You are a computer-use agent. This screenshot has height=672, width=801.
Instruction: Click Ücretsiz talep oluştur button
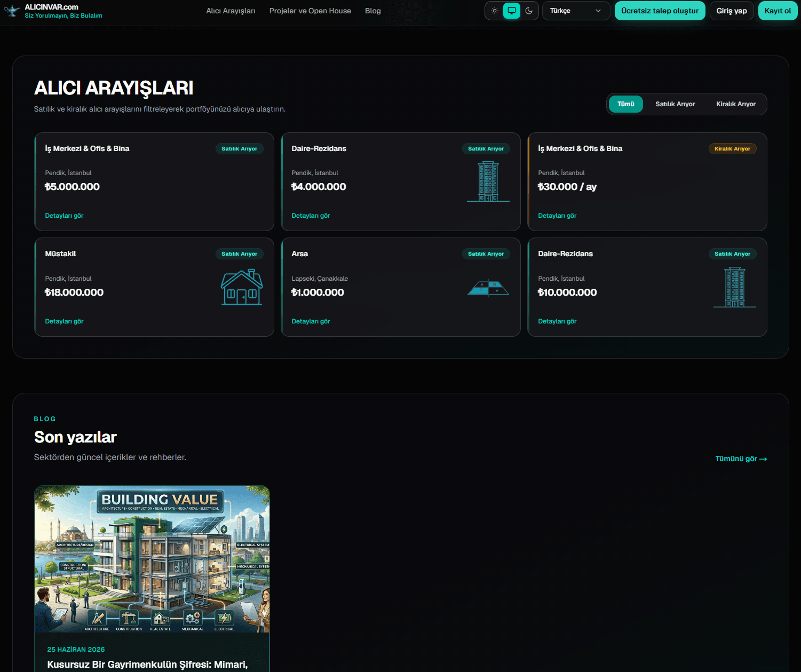[660, 11]
